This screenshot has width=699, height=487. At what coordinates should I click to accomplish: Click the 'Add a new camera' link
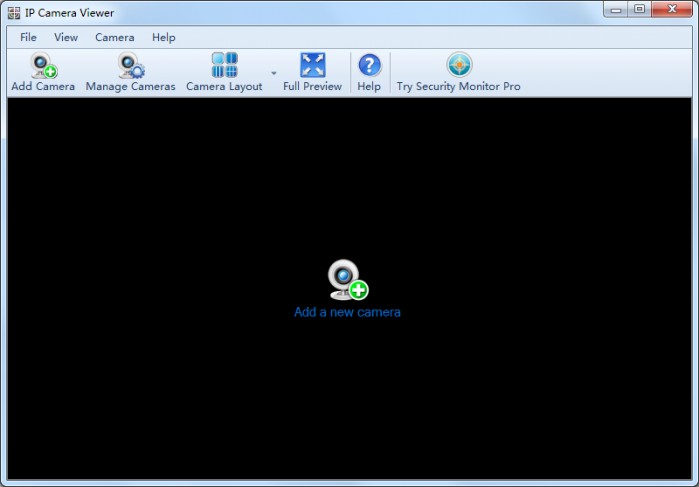click(347, 312)
